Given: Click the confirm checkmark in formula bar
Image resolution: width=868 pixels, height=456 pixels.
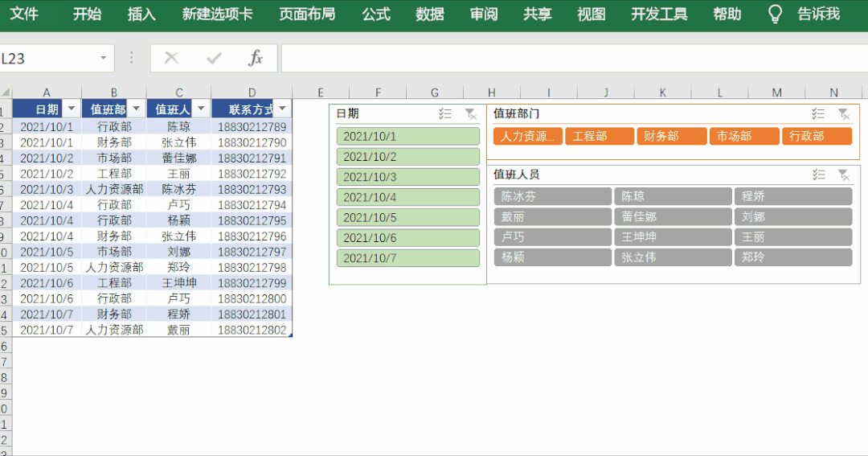Looking at the screenshot, I should pos(214,58).
